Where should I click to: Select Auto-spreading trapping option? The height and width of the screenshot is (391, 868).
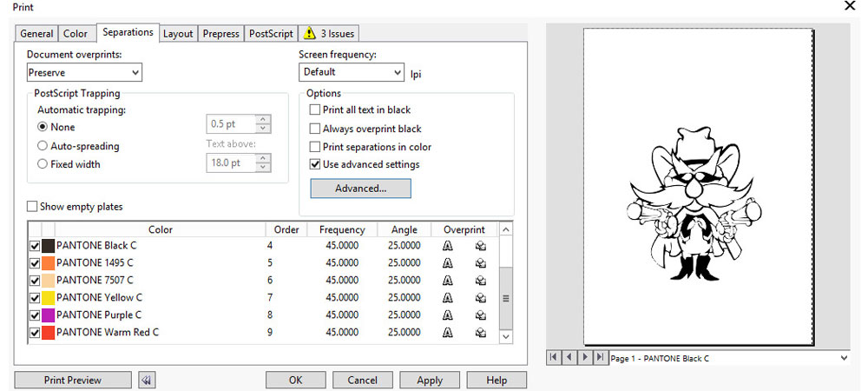tap(43, 146)
